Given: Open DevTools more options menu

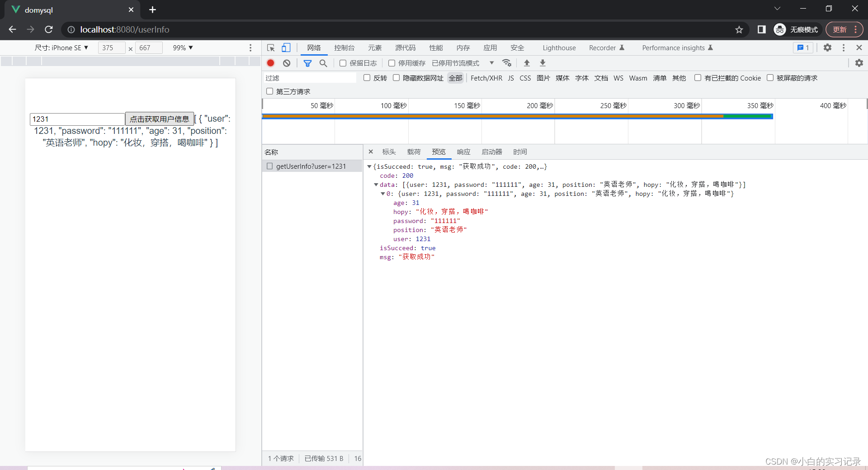Looking at the screenshot, I should tap(844, 47).
